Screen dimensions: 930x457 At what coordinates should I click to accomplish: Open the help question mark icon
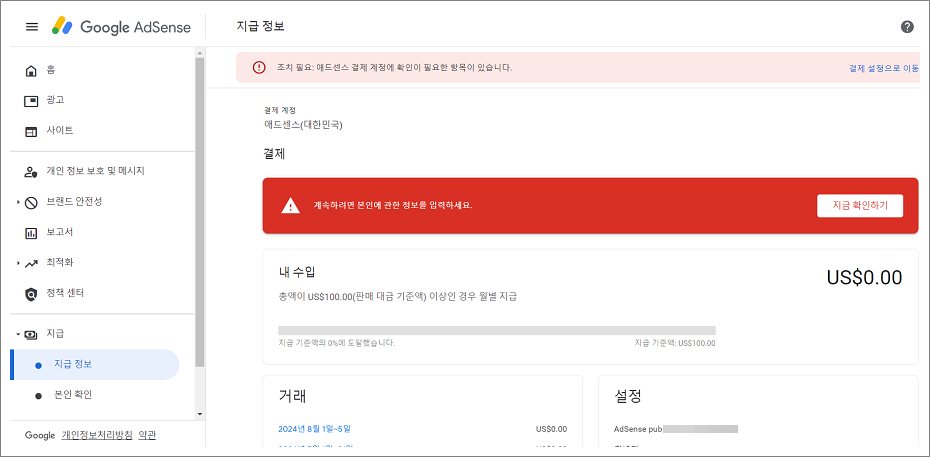click(x=907, y=27)
